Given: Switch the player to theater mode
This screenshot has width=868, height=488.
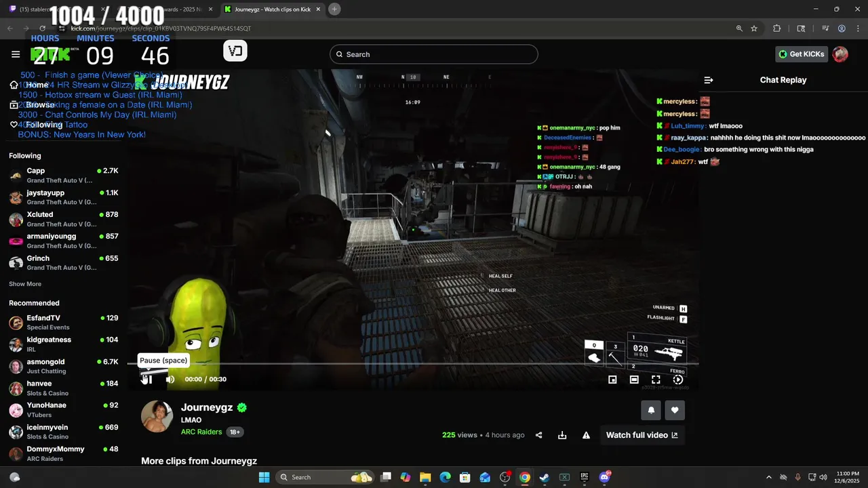Looking at the screenshot, I should 634,380.
